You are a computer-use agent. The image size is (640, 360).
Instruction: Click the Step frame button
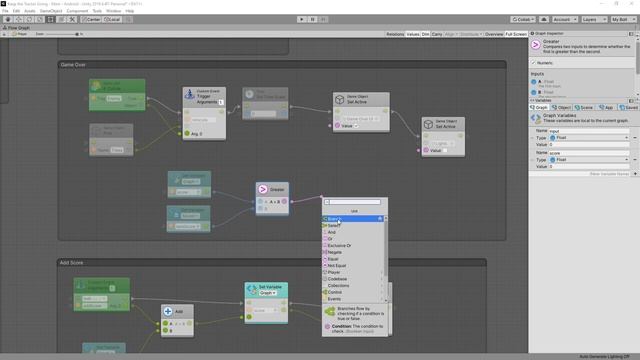click(323, 19)
